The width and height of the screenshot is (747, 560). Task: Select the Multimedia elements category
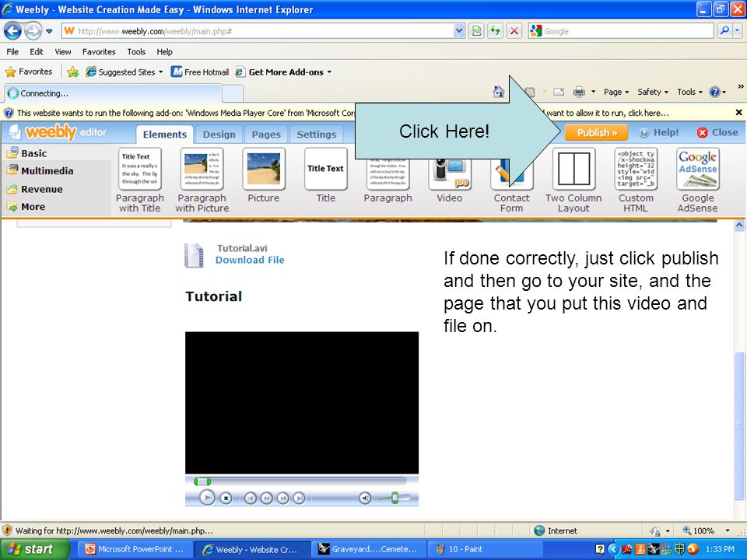tap(40, 170)
